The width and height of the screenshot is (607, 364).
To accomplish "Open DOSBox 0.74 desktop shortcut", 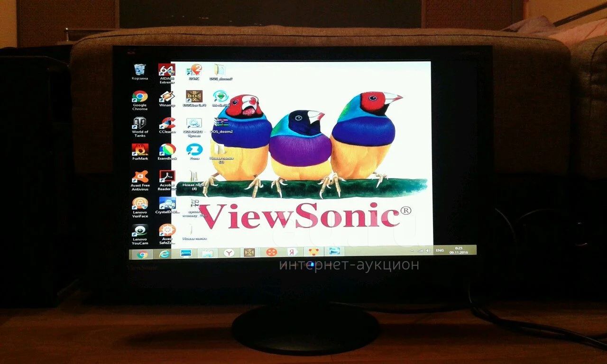I will 194,99.
